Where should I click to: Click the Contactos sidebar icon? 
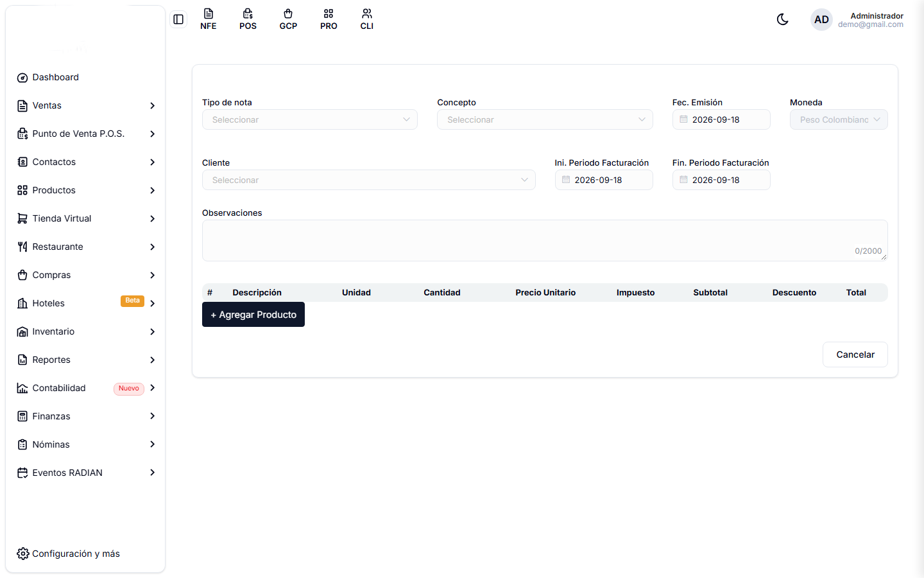pos(22,162)
